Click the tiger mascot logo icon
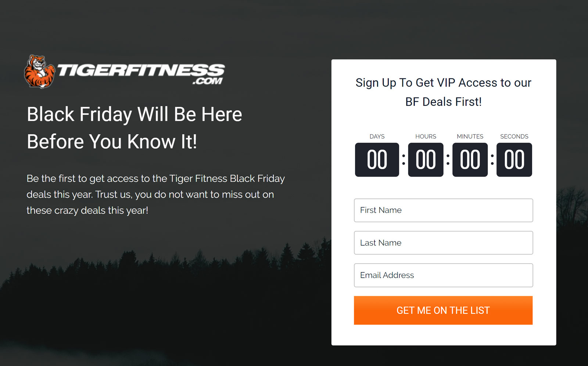This screenshot has height=366, width=588. click(39, 72)
